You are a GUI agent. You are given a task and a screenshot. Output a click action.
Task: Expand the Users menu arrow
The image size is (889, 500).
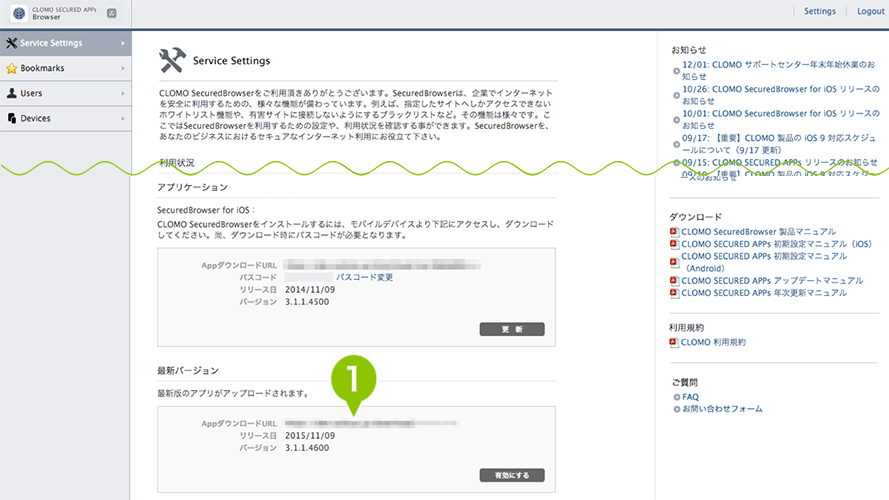pyautogui.click(x=122, y=94)
